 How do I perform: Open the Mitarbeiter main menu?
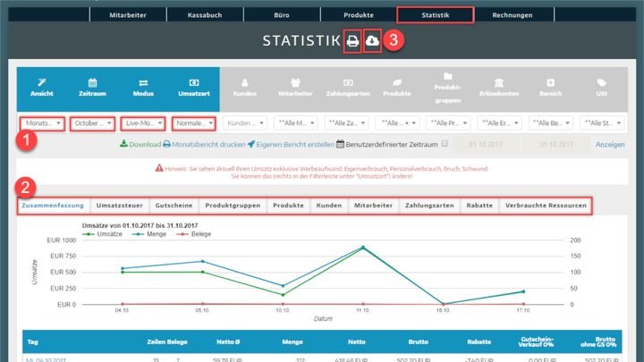pyautogui.click(x=128, y=15)
